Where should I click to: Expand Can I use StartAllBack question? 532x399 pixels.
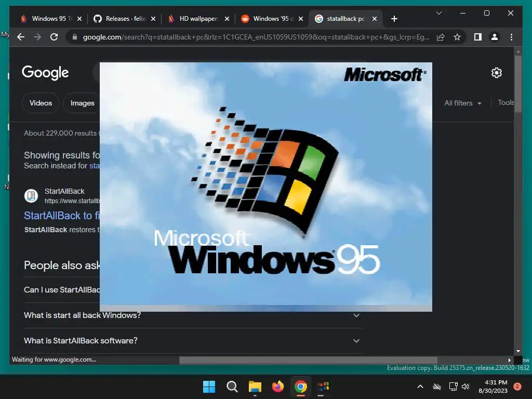point(62,290)
